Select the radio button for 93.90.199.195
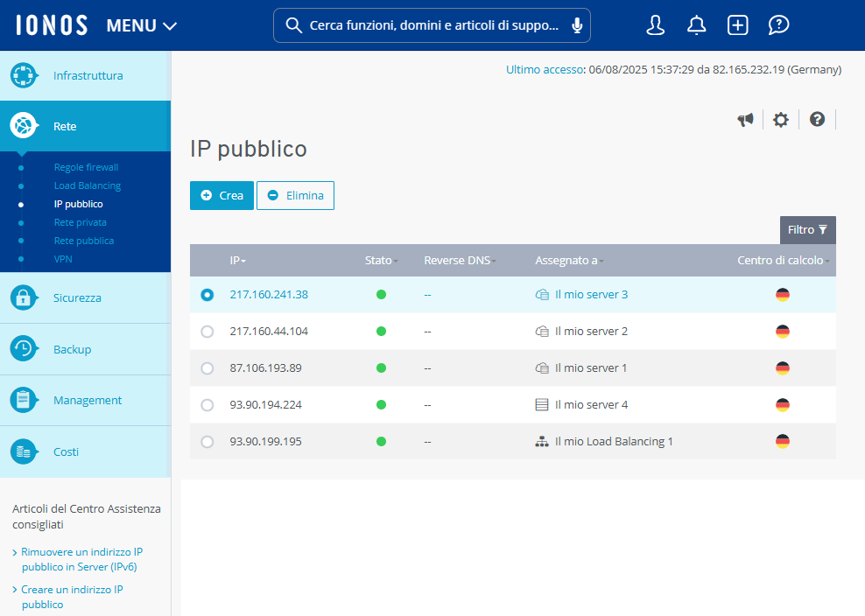Screen dimensions: 865x616 point(207,442)
